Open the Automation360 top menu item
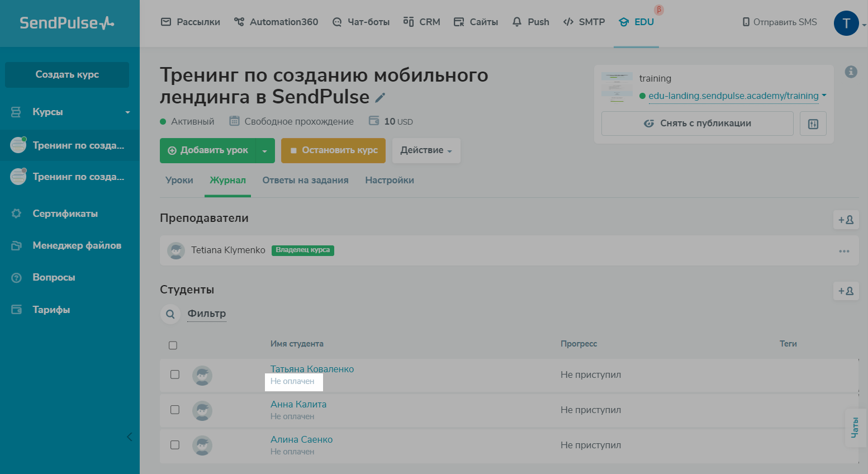This screenshot has width=868, height=474. coord(276,22)
